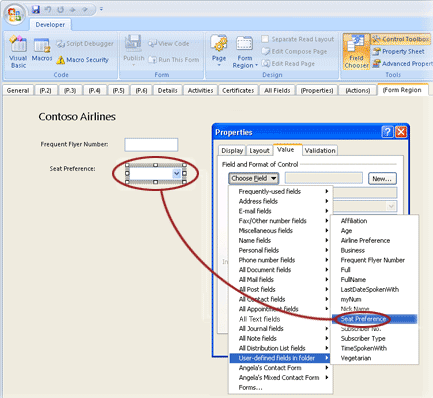
Task: Select User-defined fields in folder
Action: tap(280, 358)
